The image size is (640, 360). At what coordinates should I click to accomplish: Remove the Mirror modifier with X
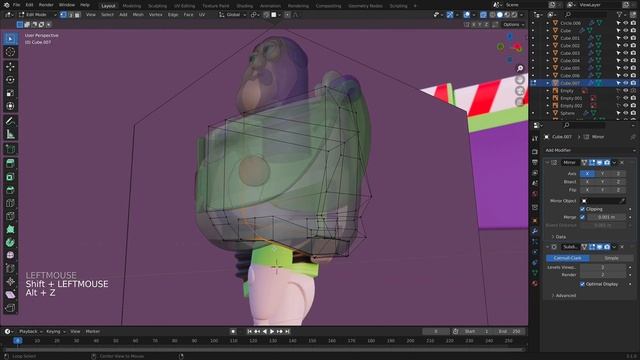622,162
